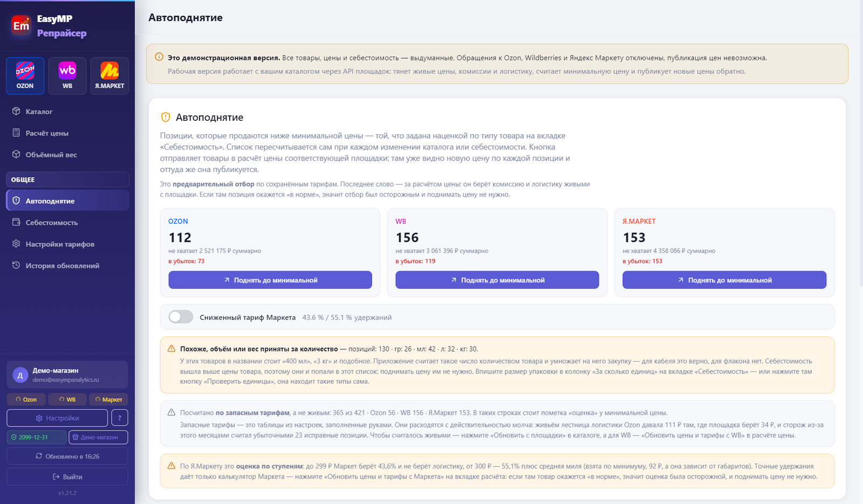Raise WB prices with Поднять до минимальной
863x504 pixels.
coord(497,280)
